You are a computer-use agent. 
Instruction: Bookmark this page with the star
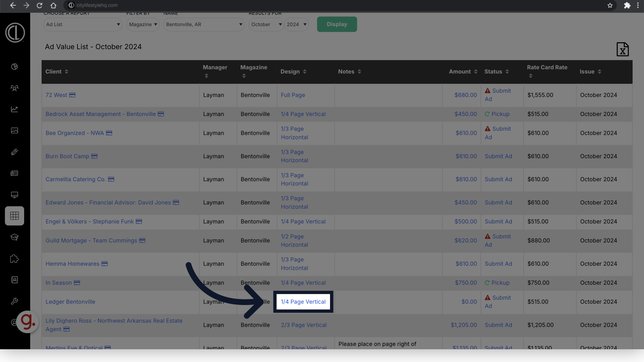point(610,5)
